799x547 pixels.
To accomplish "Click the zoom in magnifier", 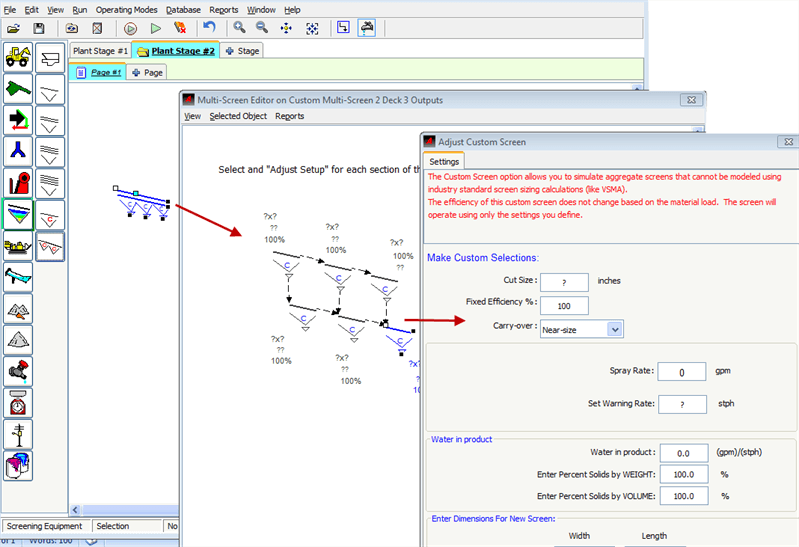I will (239, 29).
